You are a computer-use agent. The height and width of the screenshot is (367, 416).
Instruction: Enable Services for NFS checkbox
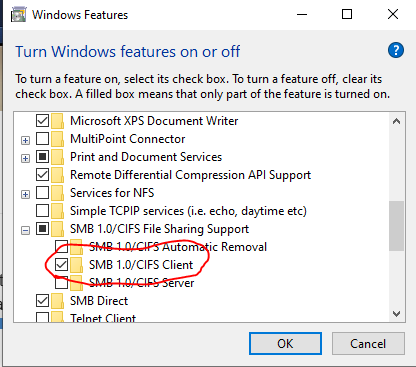(42, 193)
